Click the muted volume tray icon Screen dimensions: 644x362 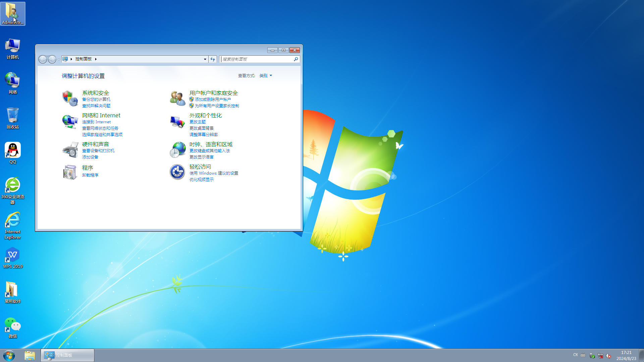tap(608, 356)
